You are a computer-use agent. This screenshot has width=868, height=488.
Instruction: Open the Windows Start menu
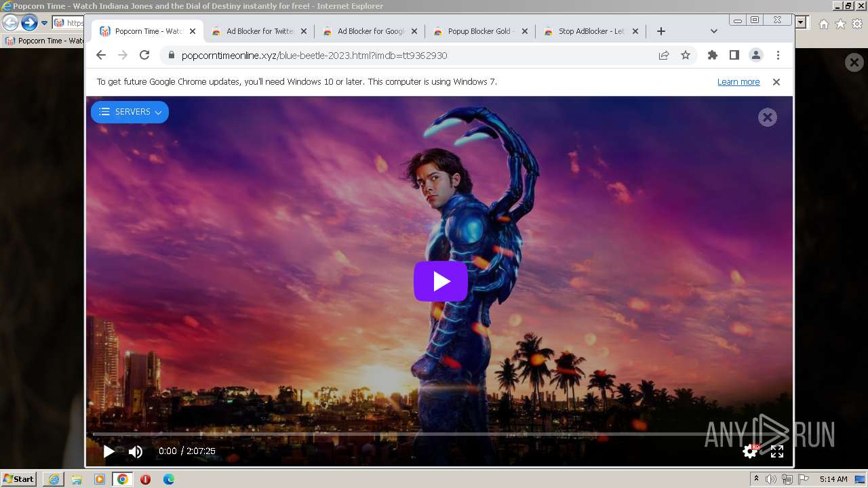(x=18, y=479)
